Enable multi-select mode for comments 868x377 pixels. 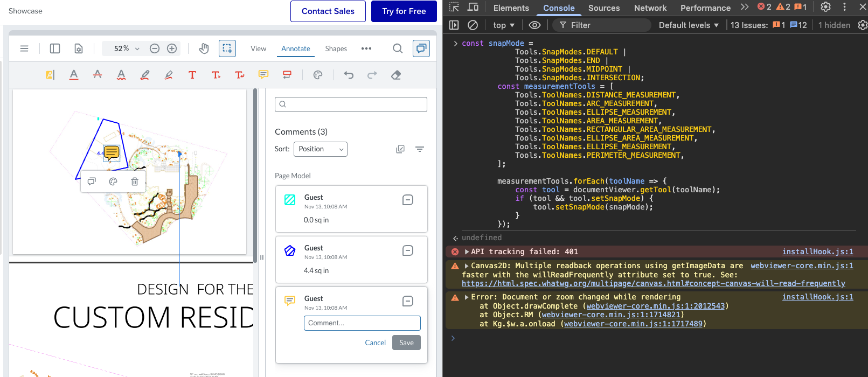click(x=400, y=149)
